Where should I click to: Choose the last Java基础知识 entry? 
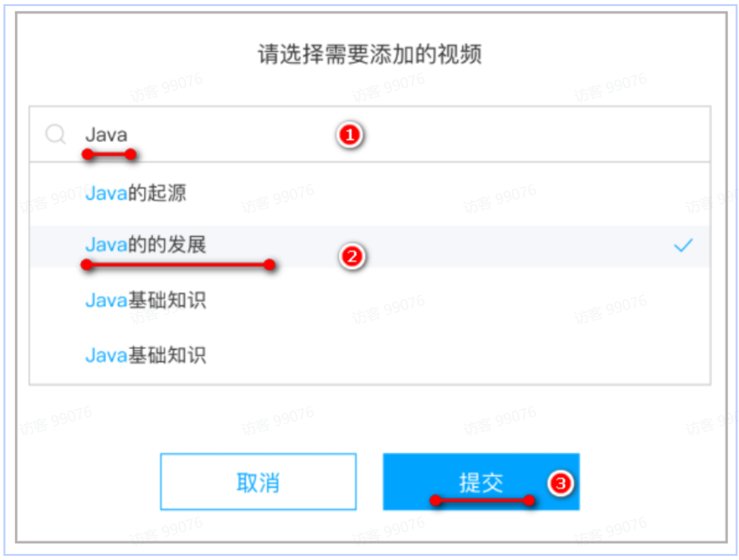pyautogui.click(x=370, y=355)
